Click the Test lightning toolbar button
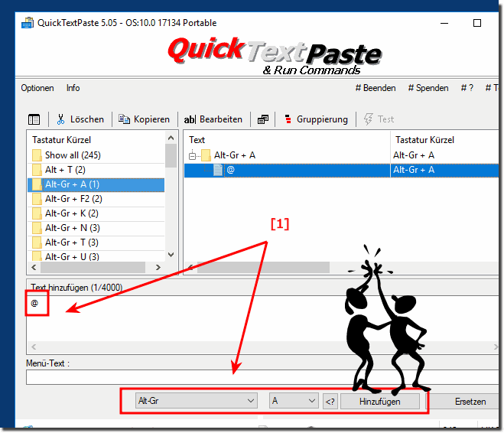The height and width of the screenshot is (433, 504). [x=379, y=119]
